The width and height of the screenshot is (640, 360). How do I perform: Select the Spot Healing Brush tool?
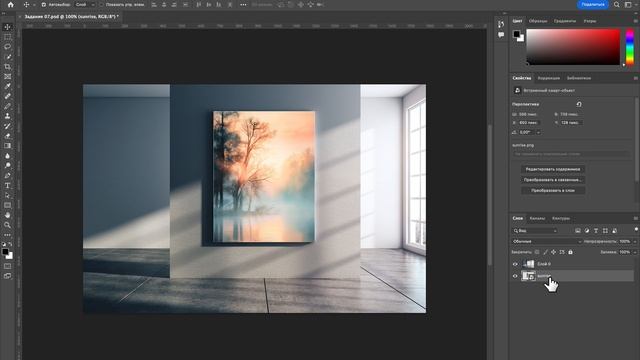coord(7,96)
